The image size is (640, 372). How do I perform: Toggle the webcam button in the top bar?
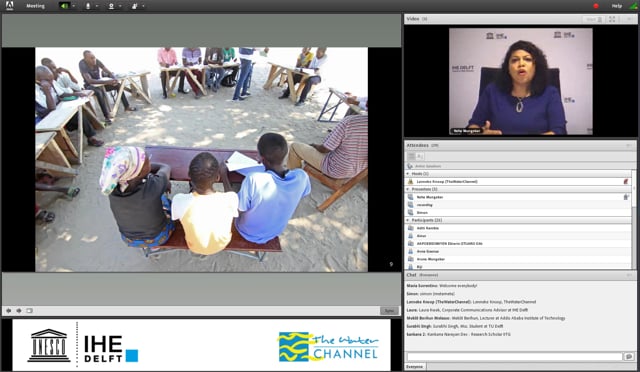click(x=111, y=6)
